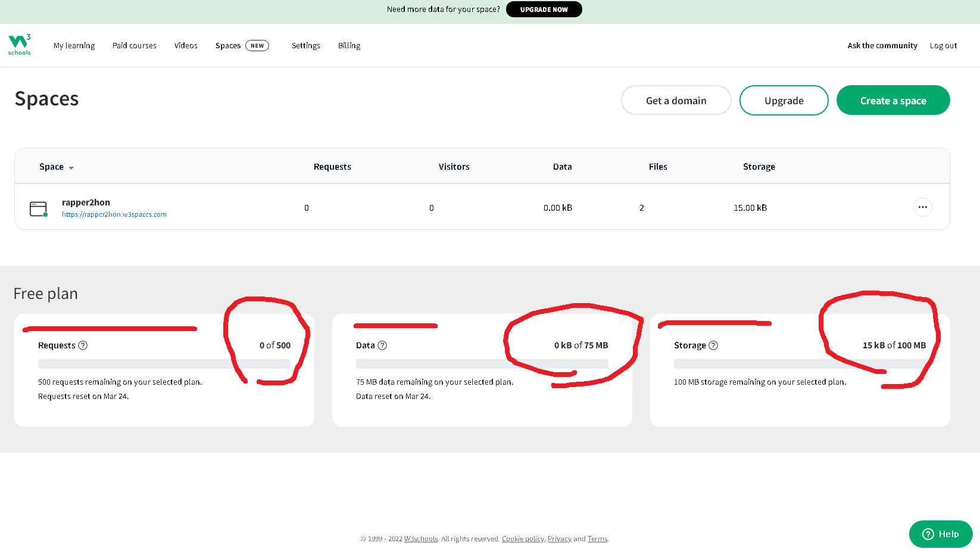This screenshot has width=980, height=549.
Task: Open the Help widget
Action: [x=941, y=534]
